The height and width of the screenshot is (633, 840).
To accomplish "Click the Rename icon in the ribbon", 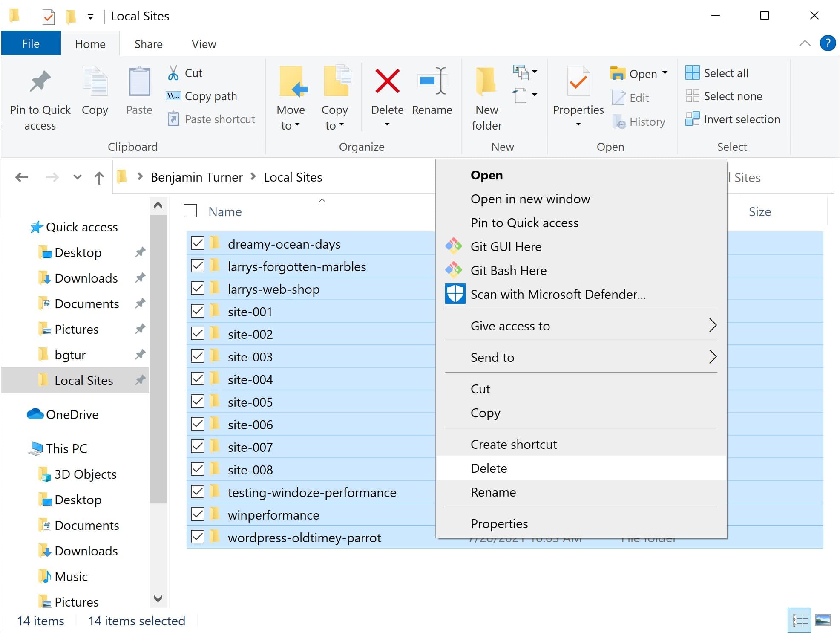I will pyautogui.click(x=432, y=81).
